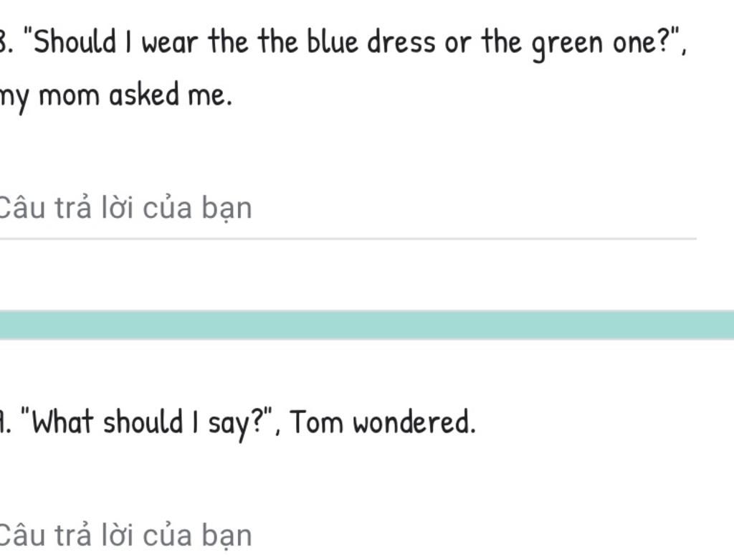Click the teal divider bar between questions
This screenshot has width=734, height=560.
[367, 325]
